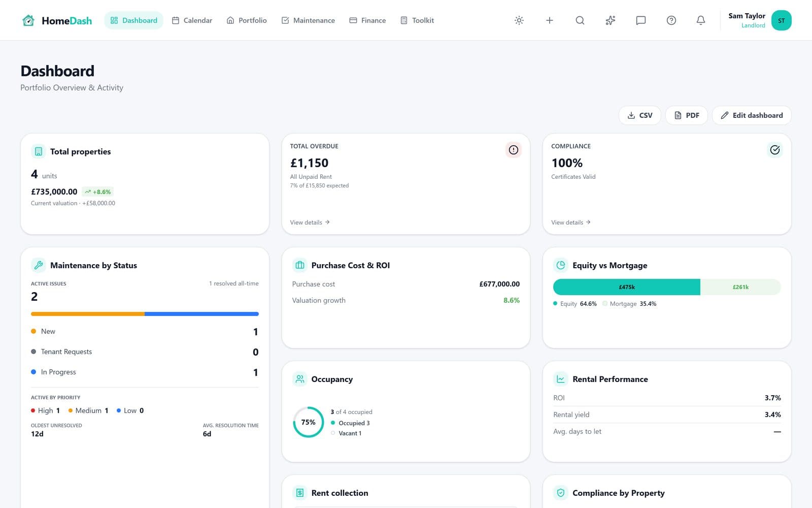The image size is (812, 508).
Task: Click the HomeDash house logo icon
Action: click(28, 20)
